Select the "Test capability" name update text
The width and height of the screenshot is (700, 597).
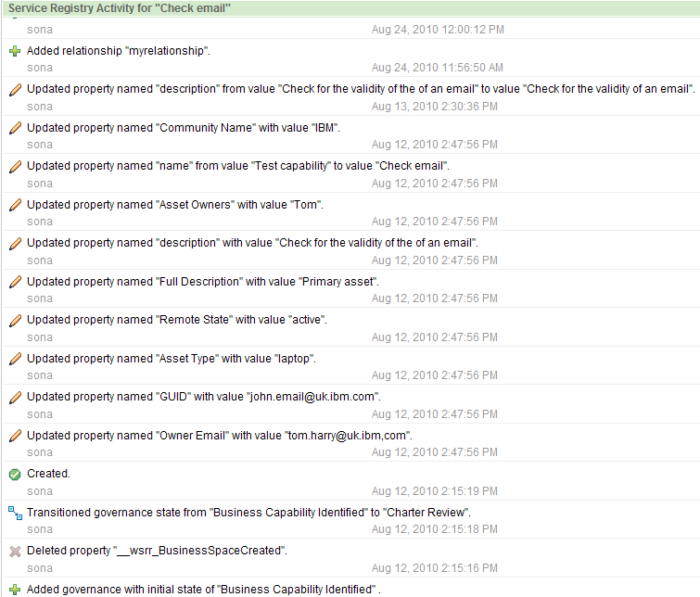coord(238,166)
